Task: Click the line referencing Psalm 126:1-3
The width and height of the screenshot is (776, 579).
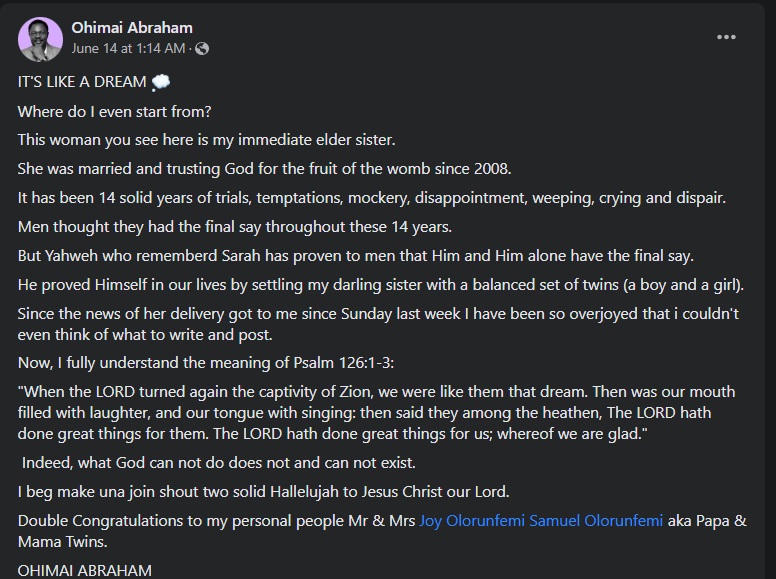Action: point(206,363)
